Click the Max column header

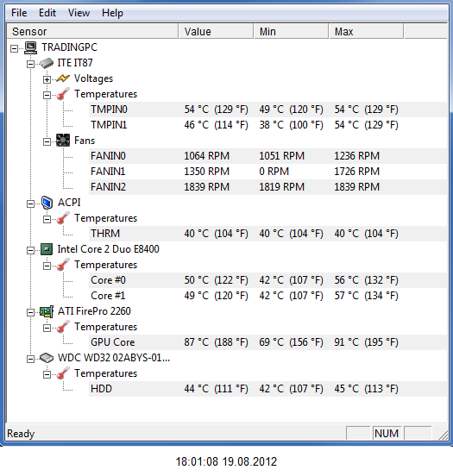tap(366, 32)
